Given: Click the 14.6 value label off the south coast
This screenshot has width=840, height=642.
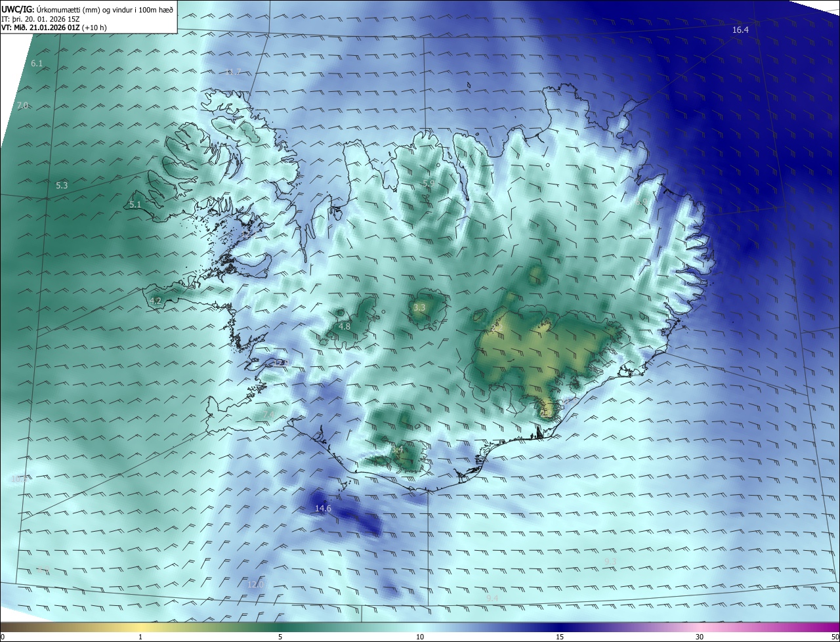Looking at the screenshot, I should click(x=323, y=509).
